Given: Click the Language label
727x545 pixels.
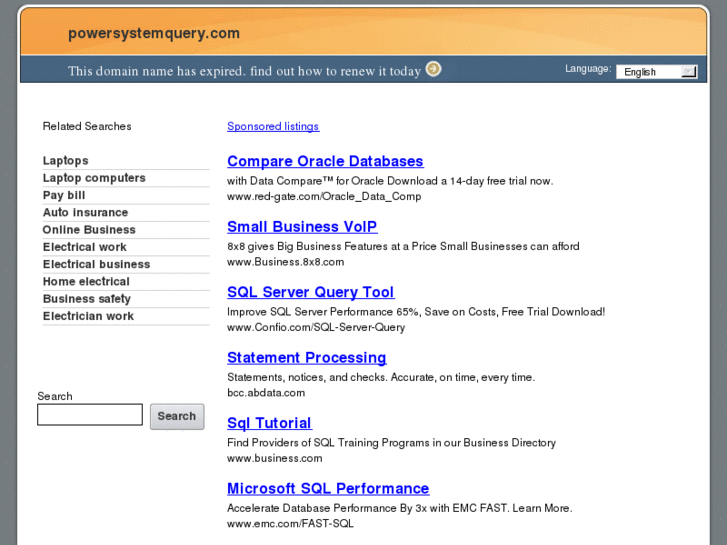Looking at the screenshot, I should 588,69.
